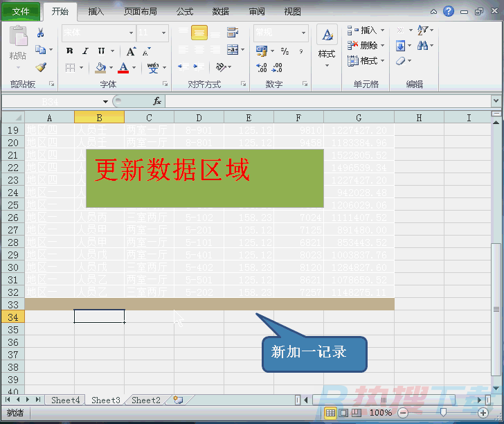Viewport: 504px width, 424px height.
Task: Click the Copy icon
Action: (40, 50)
